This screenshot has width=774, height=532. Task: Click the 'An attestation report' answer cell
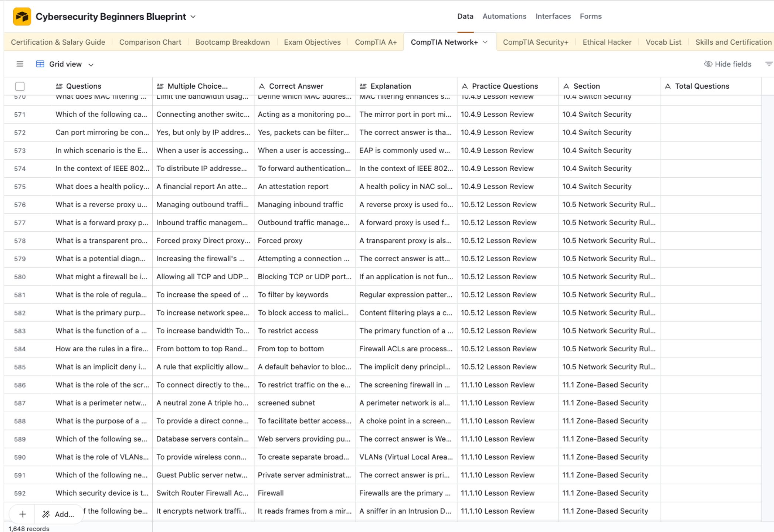(x=305, y=187)
